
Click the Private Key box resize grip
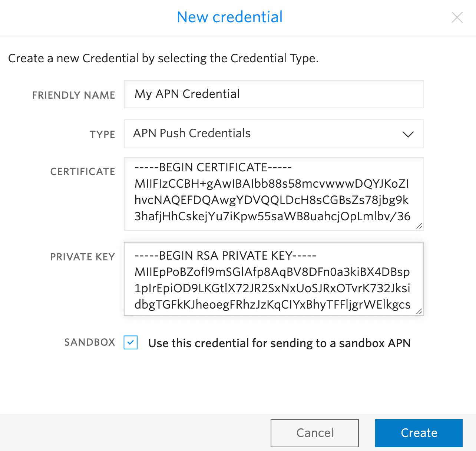[x=419, y=312]
